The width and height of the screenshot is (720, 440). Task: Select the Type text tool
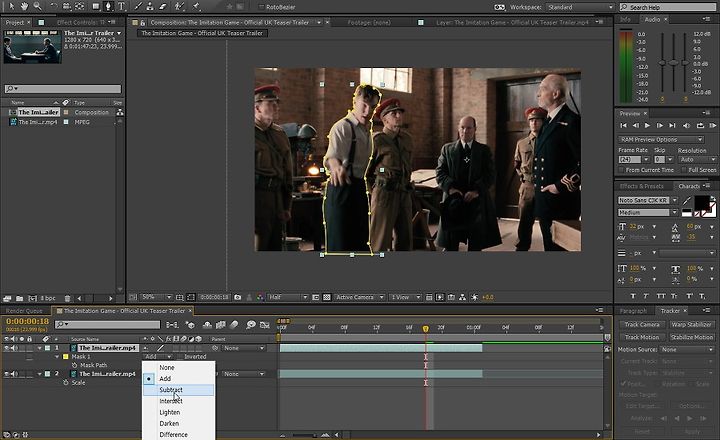tap(122, 6)
